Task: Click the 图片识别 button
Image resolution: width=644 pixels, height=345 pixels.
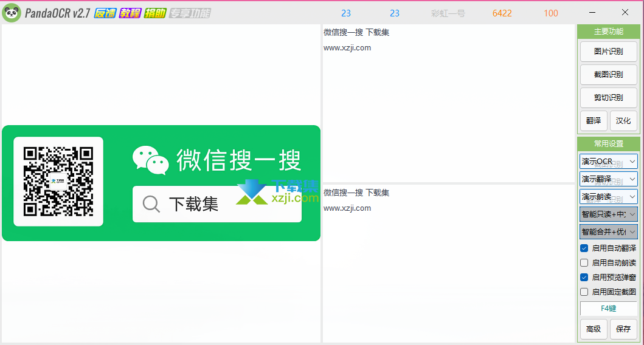Action: [608, 51]
